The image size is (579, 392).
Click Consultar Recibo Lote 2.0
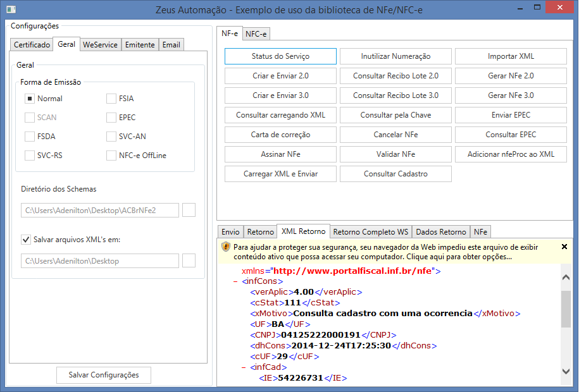tap(396, 76)
